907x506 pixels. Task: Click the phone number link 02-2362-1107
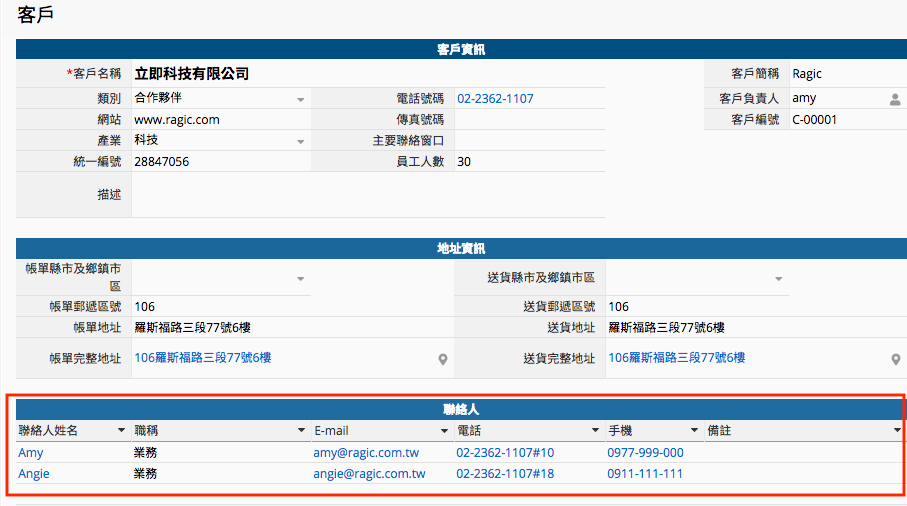495,99
